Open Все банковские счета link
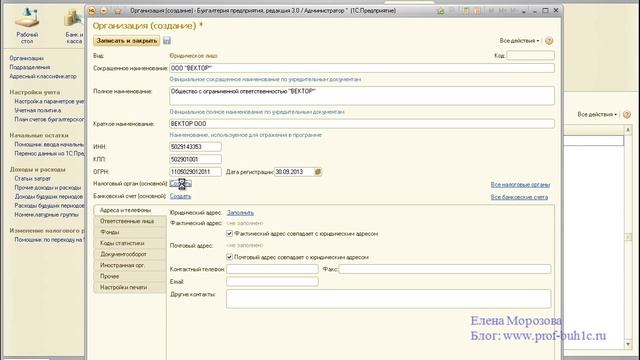The height and width of the screenshot is (360, 640). pos(519,197)
